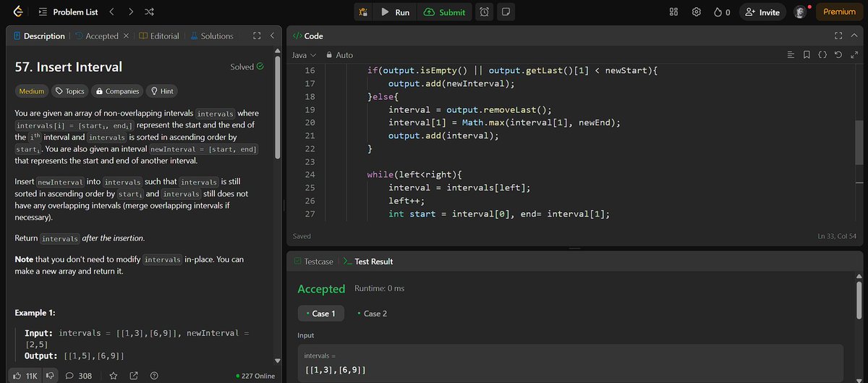The width and height of the screenshot is (868, 383).
Task: Select the Test Result tab
Action: (368, 261)
